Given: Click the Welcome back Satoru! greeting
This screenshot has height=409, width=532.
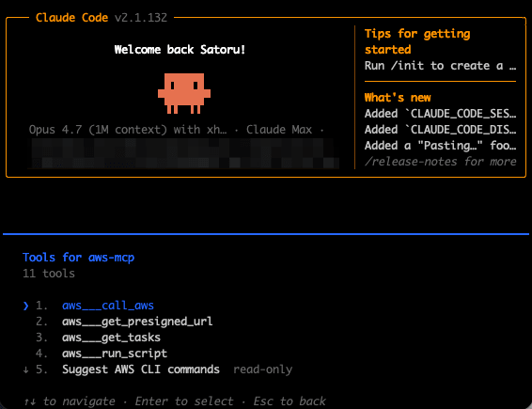Looking at the screenshot, I should coord(180,50).
